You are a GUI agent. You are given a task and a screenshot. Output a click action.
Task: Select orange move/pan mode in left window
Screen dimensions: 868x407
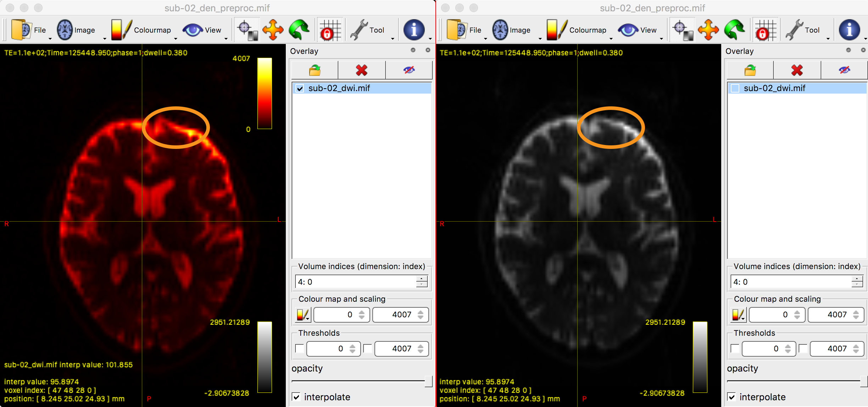click(x=273, y=30)
